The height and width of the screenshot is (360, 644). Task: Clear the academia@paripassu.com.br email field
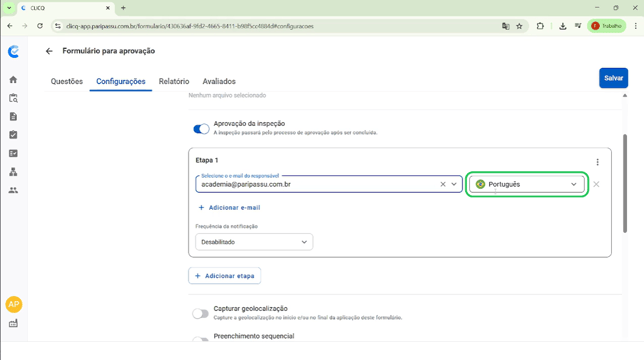[x=443, y=184]
